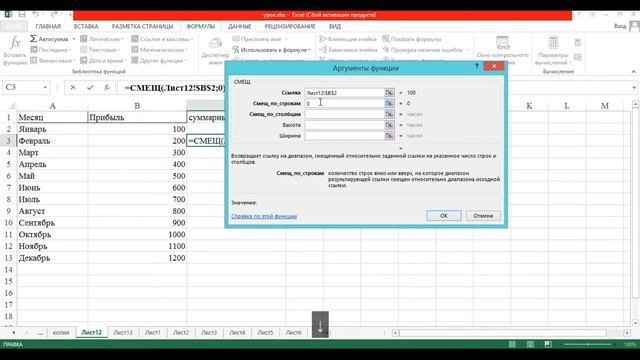Screen dimensions: 640x360
Task: Click the Calculate Sheet icon in Вычисление group
Action: tap(578, 57)
